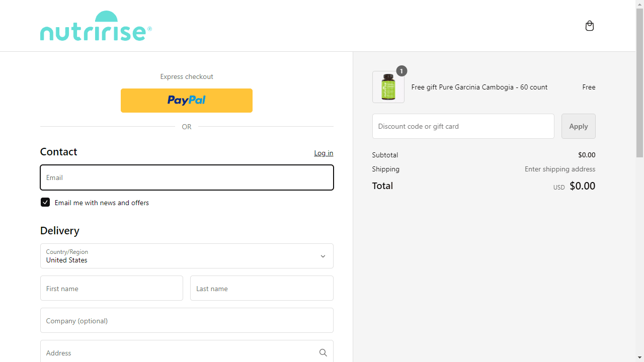Click the nutririse logo
This screenshot has width=644, height=362.
click(x=96, y=26)
